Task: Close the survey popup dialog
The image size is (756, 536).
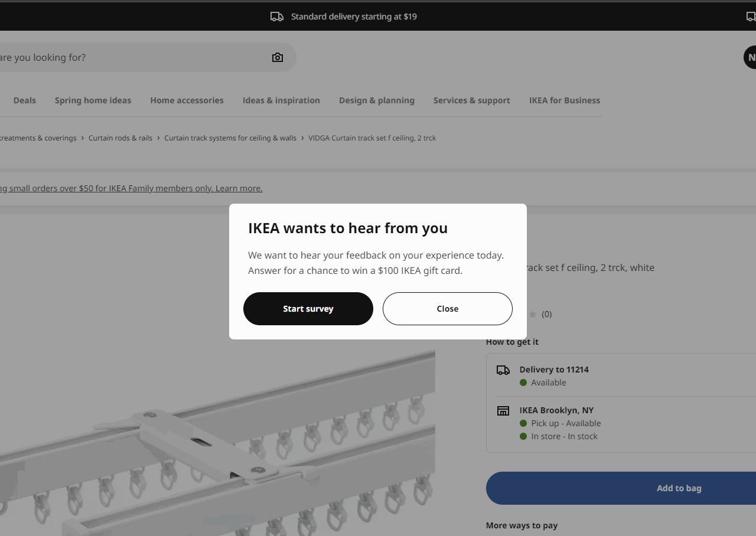Action: [x=447, y=309]
